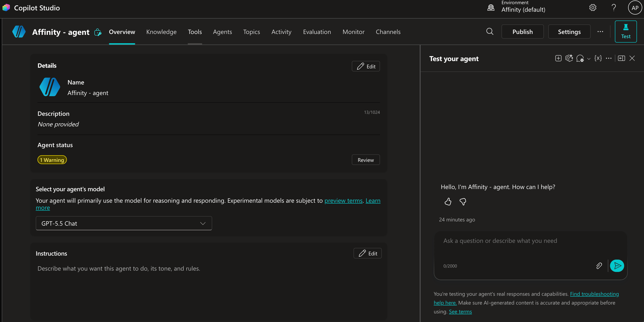Send message with teal send button

click(617, 266)
